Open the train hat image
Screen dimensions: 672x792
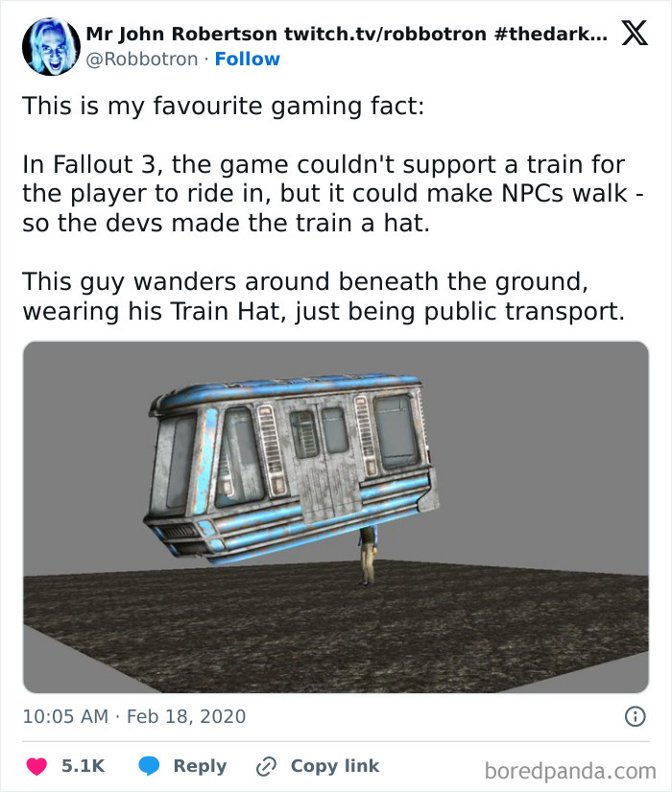[x=336, y=514]
